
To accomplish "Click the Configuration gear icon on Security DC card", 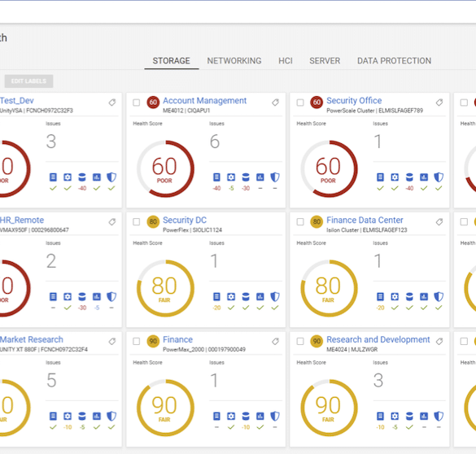I will [231, 296].
